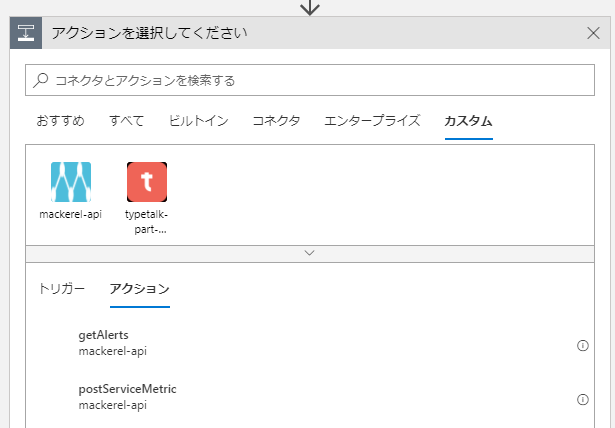Switch to the エンタープライズ tab

point(372,120)
